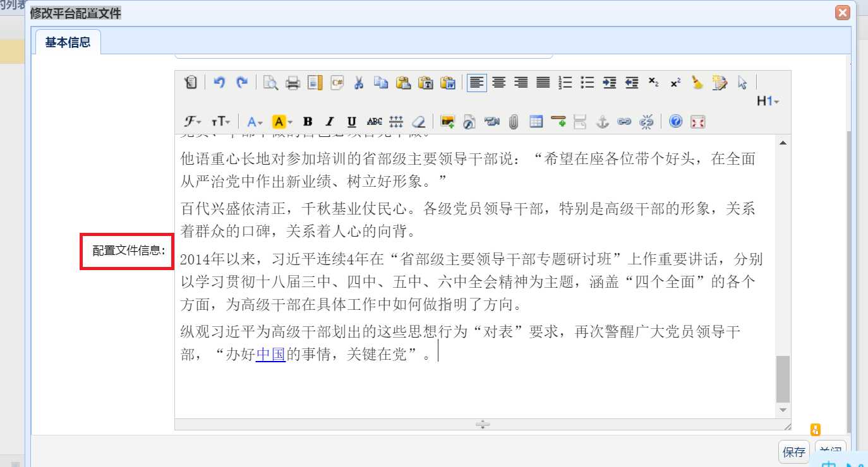868x467 pixels.
Task: Toggle strikethrough formatting
Action: (x=374, y=122)
